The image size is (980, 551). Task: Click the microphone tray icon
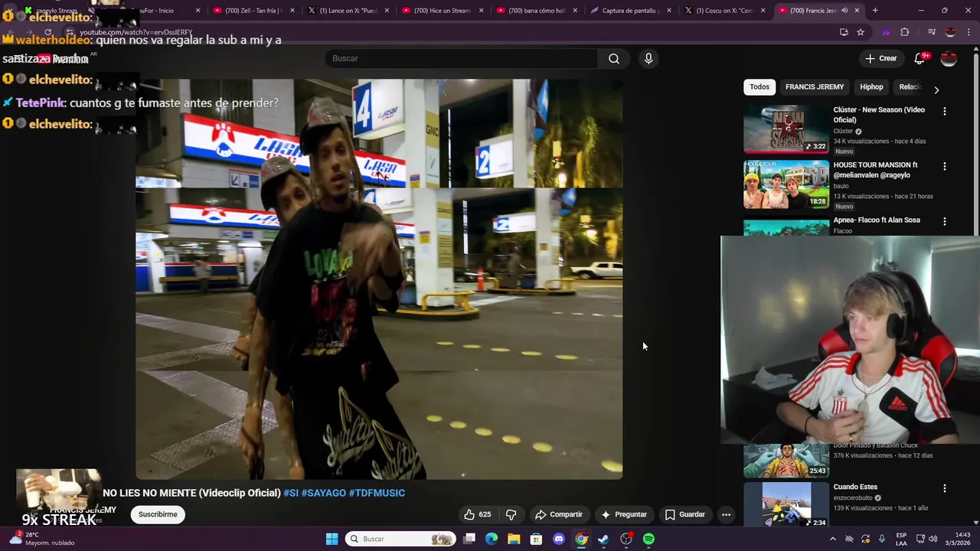point(882,540)
